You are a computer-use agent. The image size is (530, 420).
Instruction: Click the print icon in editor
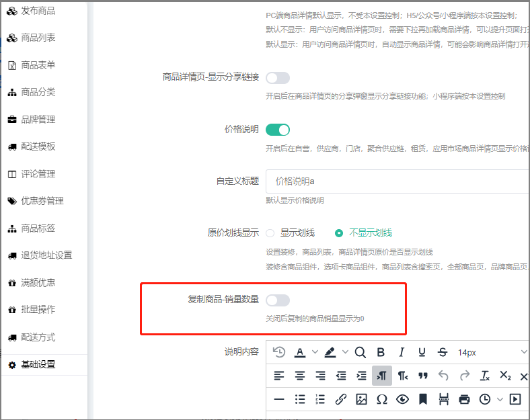(x=464, y=399)
